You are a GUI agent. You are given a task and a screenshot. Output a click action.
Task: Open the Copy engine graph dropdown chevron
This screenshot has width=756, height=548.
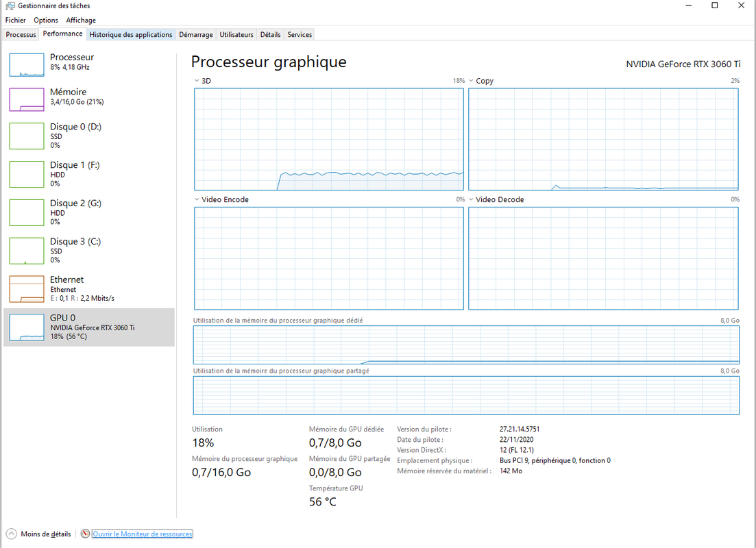point(471,81)
